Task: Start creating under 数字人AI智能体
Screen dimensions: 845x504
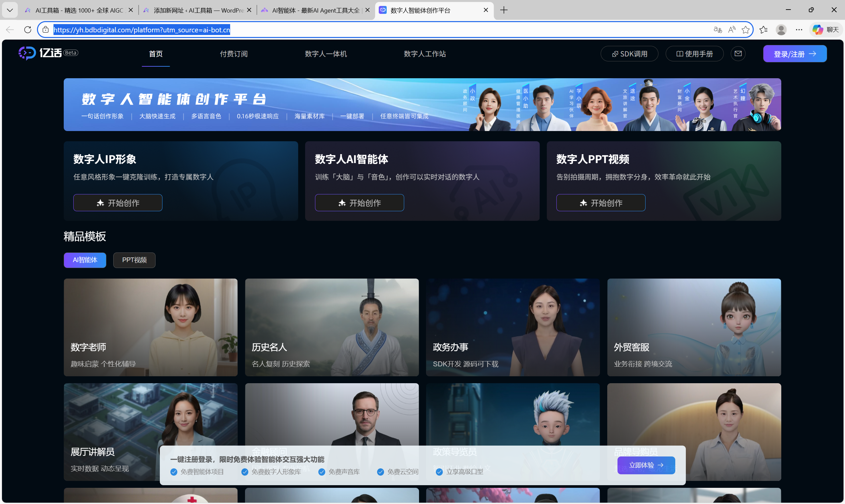Action: [359, 202]
